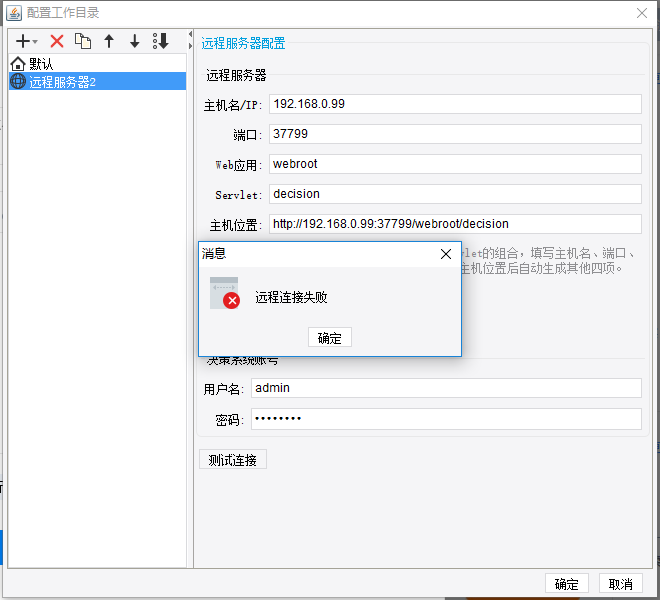
Task: Close the 消息 error dialog with X
Action: pyautogui.click(x=446, y=254)
